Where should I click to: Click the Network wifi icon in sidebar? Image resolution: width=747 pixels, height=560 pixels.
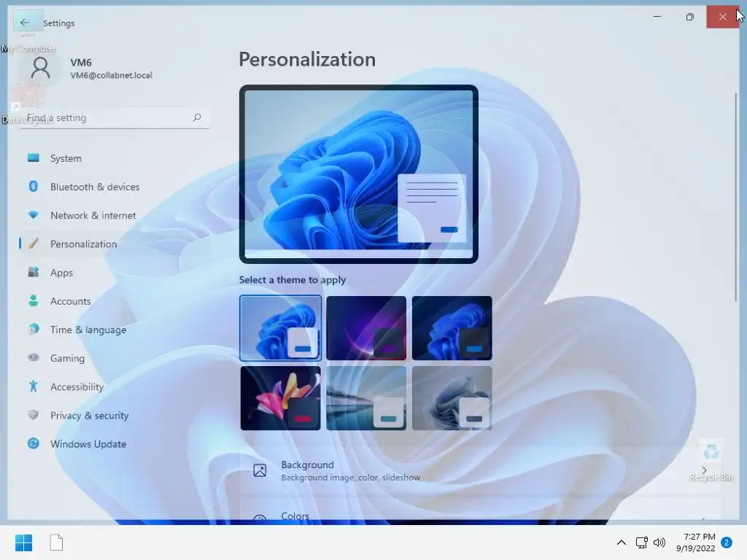(34, 215)
